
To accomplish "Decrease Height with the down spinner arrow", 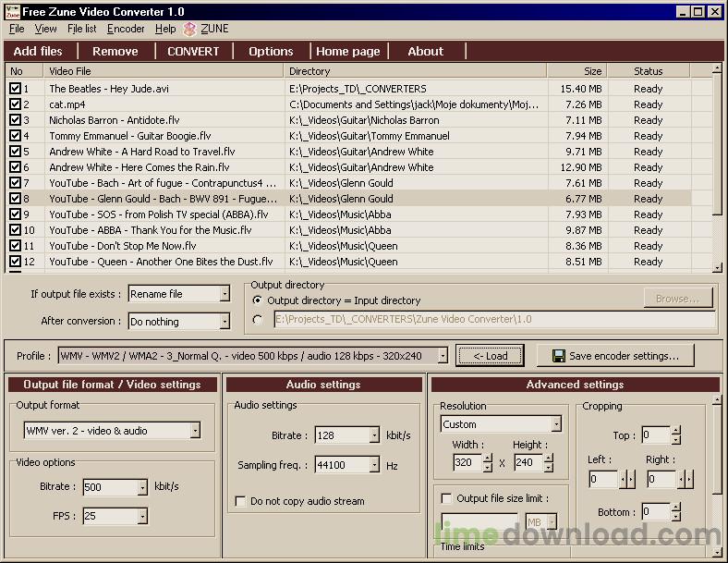I will pyautogui.click(x=549, y=467).
